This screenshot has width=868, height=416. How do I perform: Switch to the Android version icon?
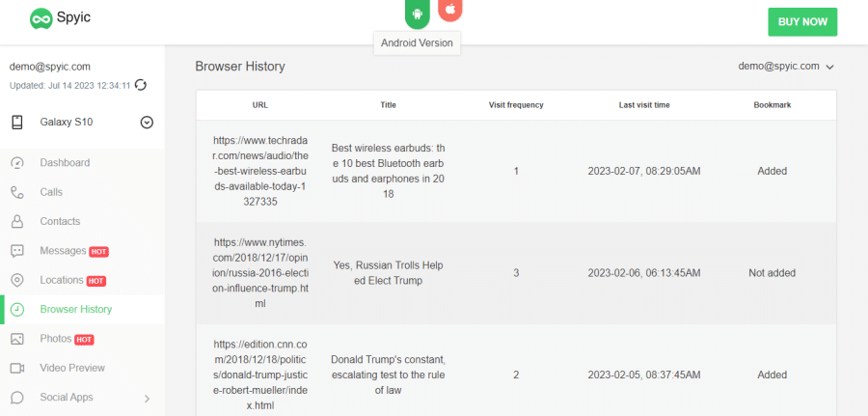pyautogui.click(x=418, y=14)
